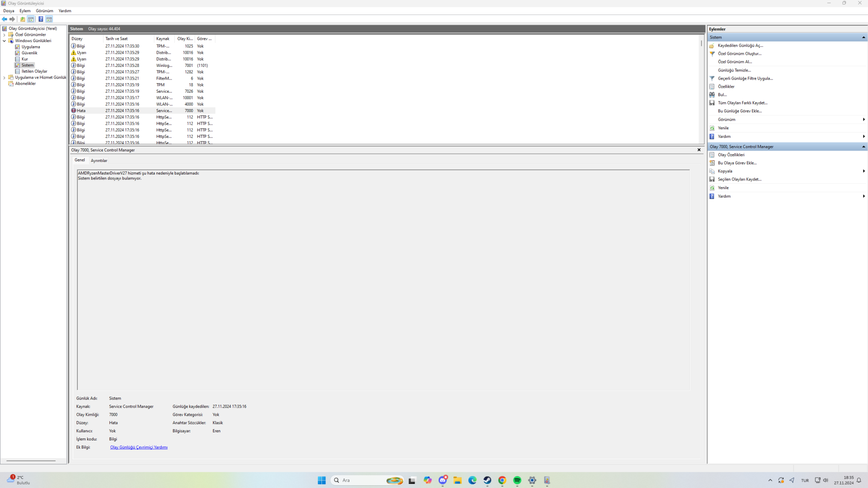Click Tüm Olayları Farklı Kaydet save icon
The height and width of the screenshot is (488, 868).
click(x=712, y=103)
